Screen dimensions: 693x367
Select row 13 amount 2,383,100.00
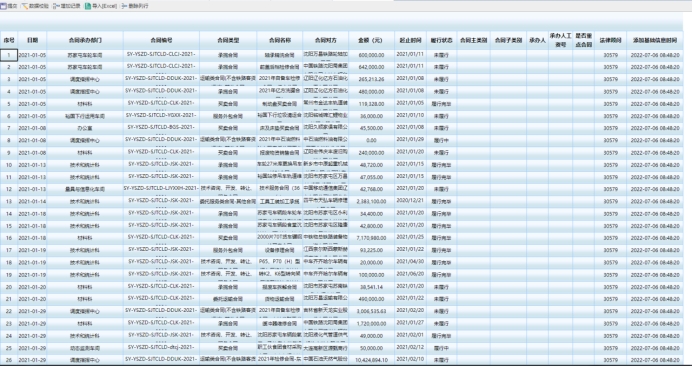tap(371, 202)
